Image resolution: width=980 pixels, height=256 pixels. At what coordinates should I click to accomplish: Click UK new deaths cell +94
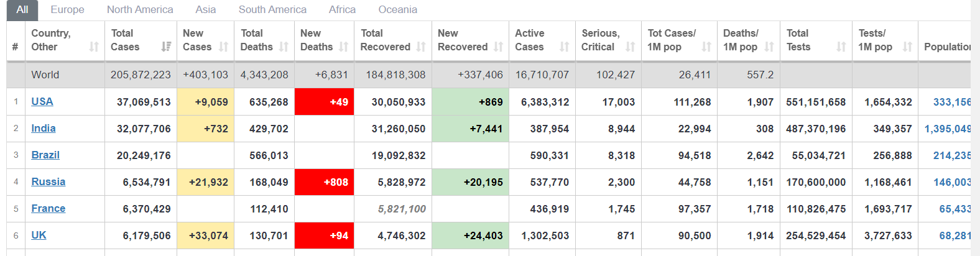325,235
